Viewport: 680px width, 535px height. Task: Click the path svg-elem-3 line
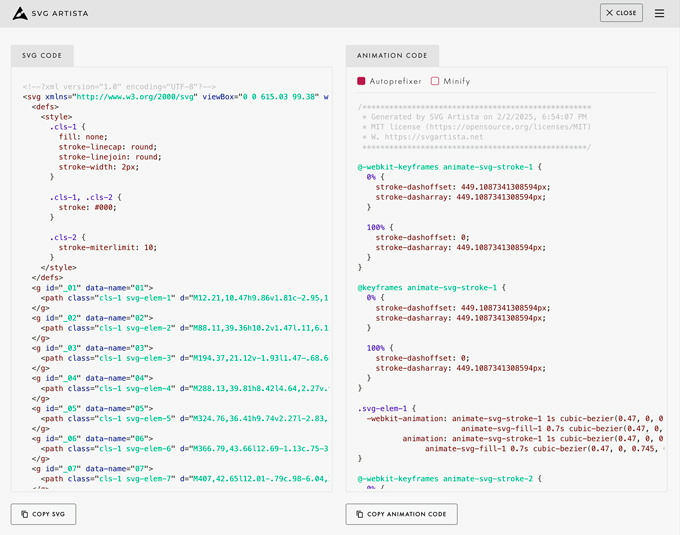coord(185,358)
